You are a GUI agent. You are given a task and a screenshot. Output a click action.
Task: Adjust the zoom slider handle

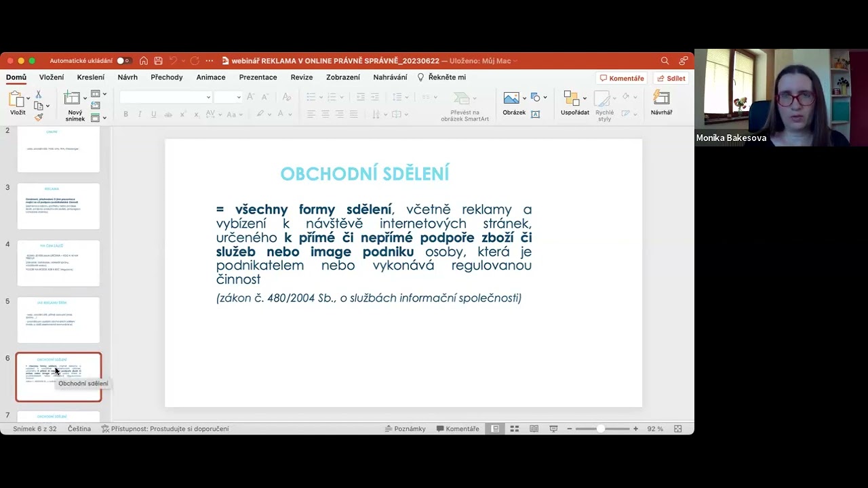point(600,428)
